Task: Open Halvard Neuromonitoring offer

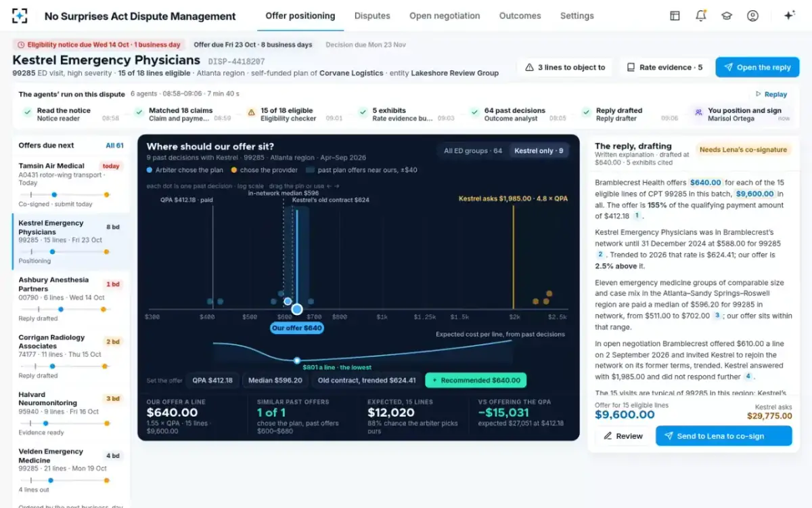Action: tap(70, 413)
